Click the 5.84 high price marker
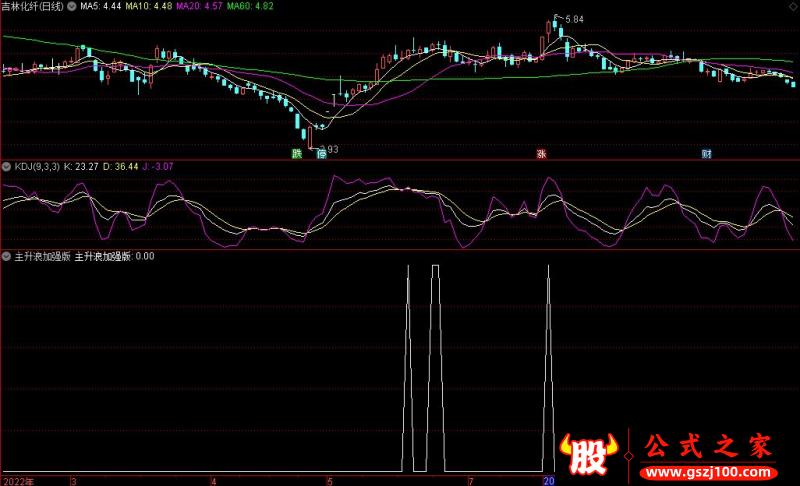 click(573, 19)
